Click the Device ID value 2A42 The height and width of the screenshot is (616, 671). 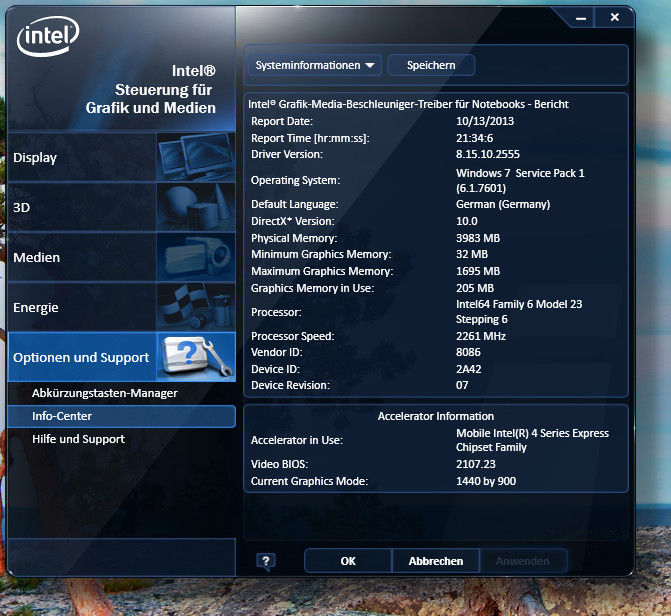pos(469,369)
